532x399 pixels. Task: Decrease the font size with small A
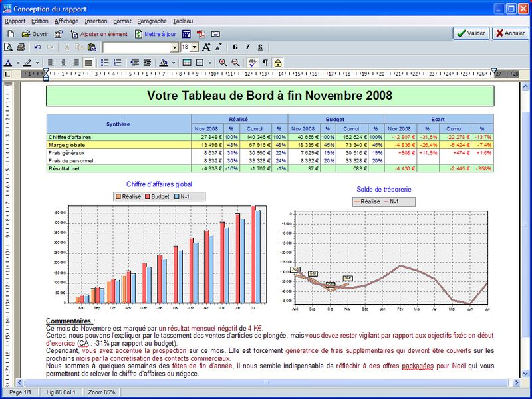tap(218, 47)
